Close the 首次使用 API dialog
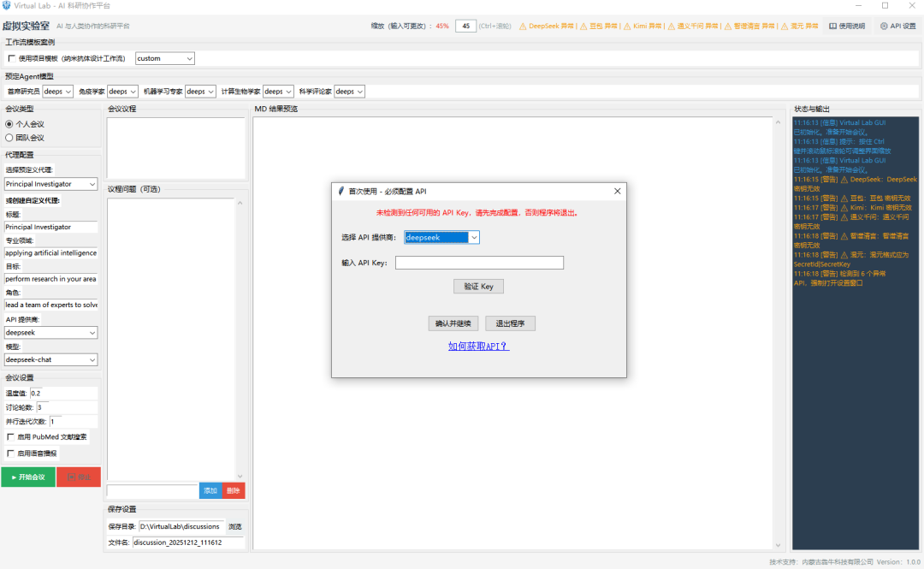924x569 pixels. (617, 191)
